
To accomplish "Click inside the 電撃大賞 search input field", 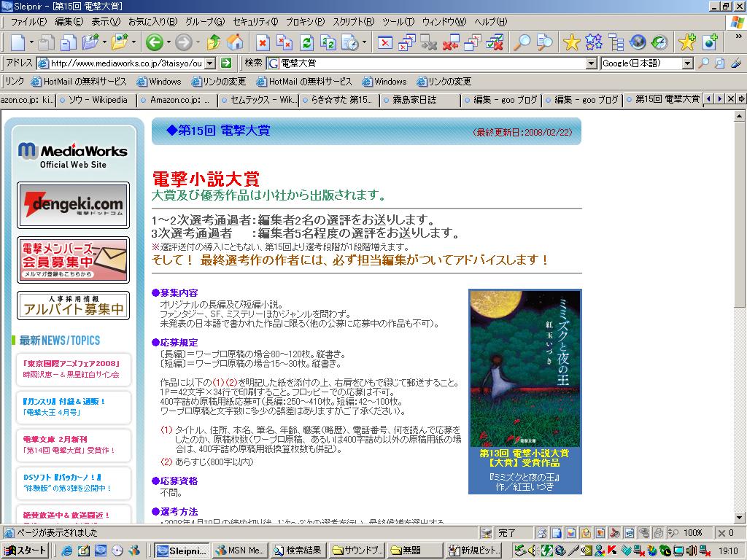I will click(433, 63).
